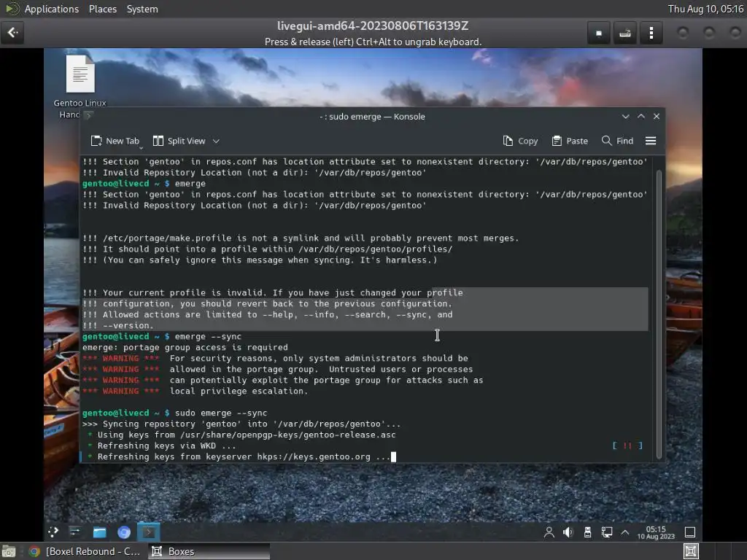Screen dimensions: 747x560
Task: Open the panel settings sliders icon
Action: click(75, 532)
